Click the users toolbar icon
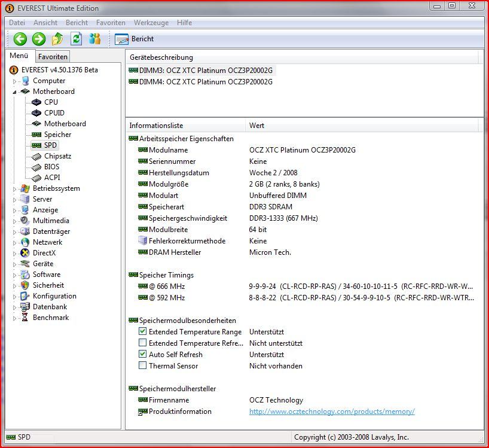 pyautogui.click(x=95, y=39)
